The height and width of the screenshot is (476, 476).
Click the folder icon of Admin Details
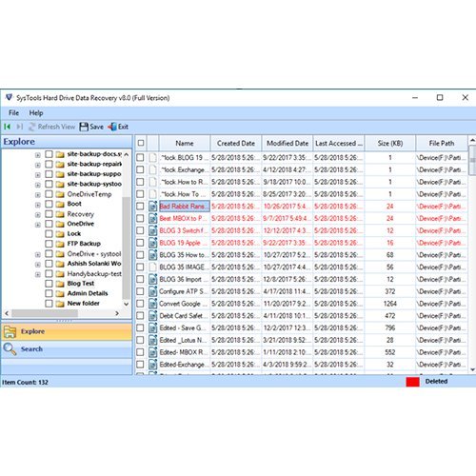tap(60, 293)
